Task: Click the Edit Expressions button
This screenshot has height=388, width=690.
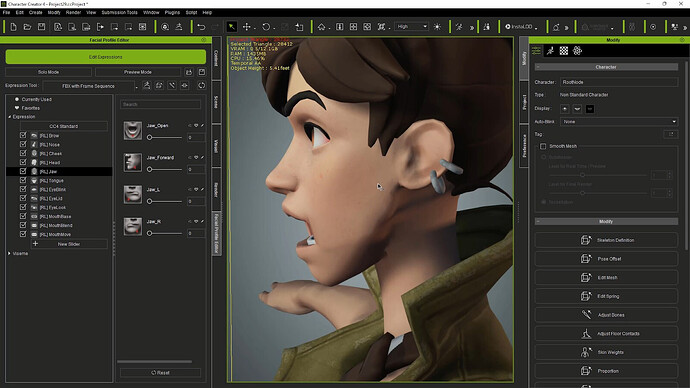Action: pyautogui.click(x=106, y=57)
